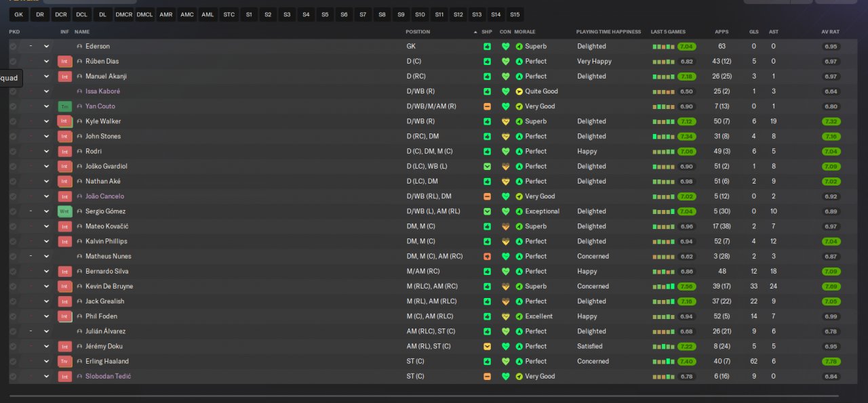Click the horizontal scrollbar below the squad list

tap(424, 396)
